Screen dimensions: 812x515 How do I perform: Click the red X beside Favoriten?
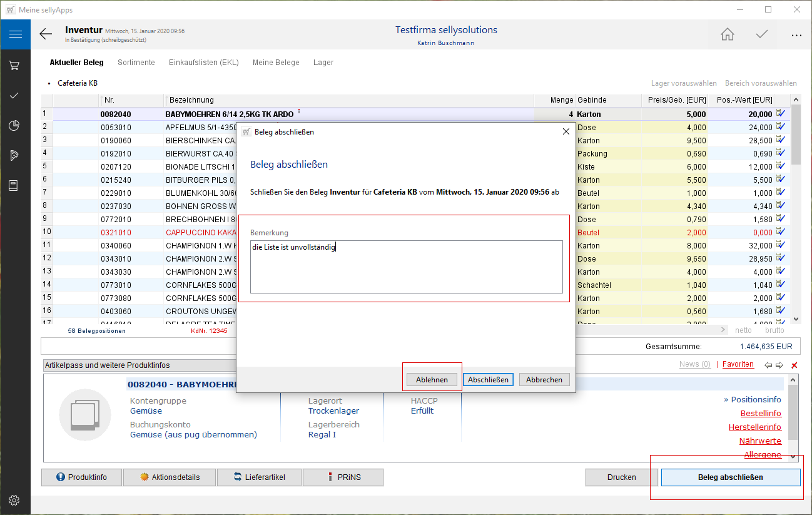click(794, 365)
